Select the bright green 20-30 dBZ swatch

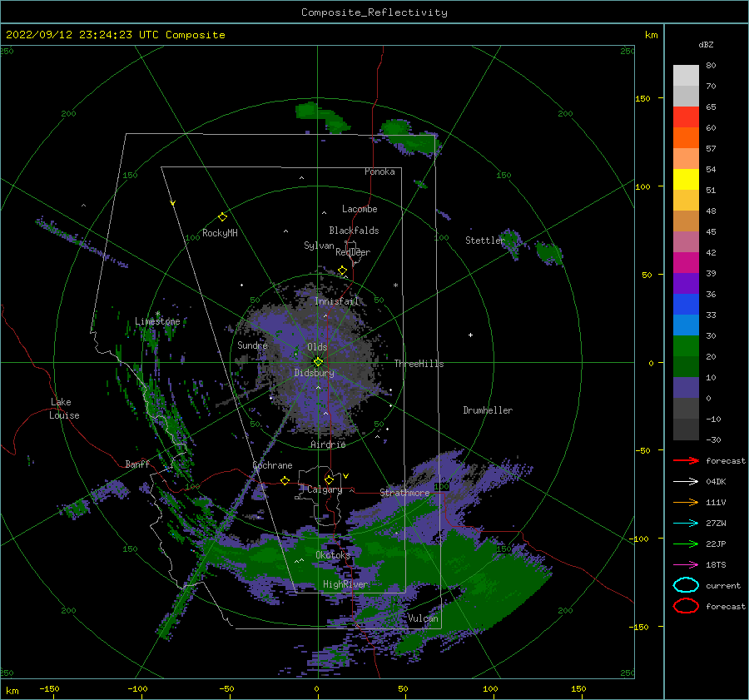(x=686, y=345)
